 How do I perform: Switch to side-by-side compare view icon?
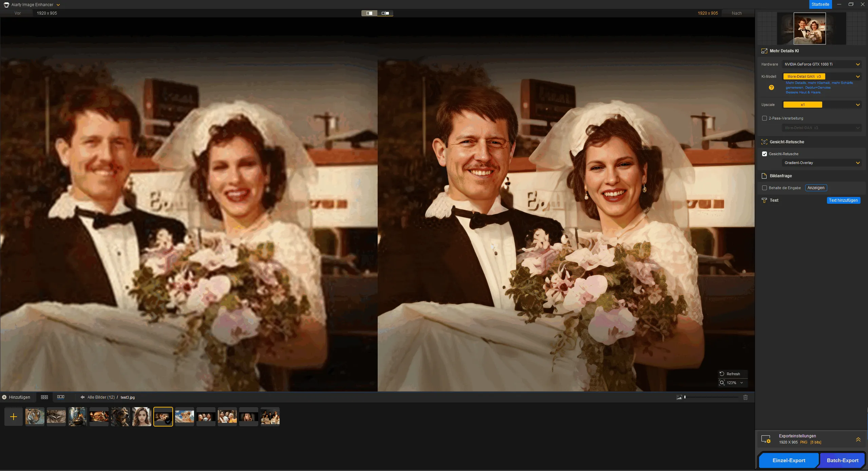[385, 13]
